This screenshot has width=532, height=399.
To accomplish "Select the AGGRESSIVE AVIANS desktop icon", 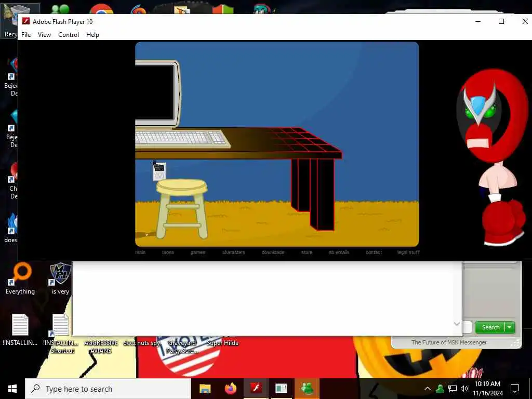I will (101, 347).
